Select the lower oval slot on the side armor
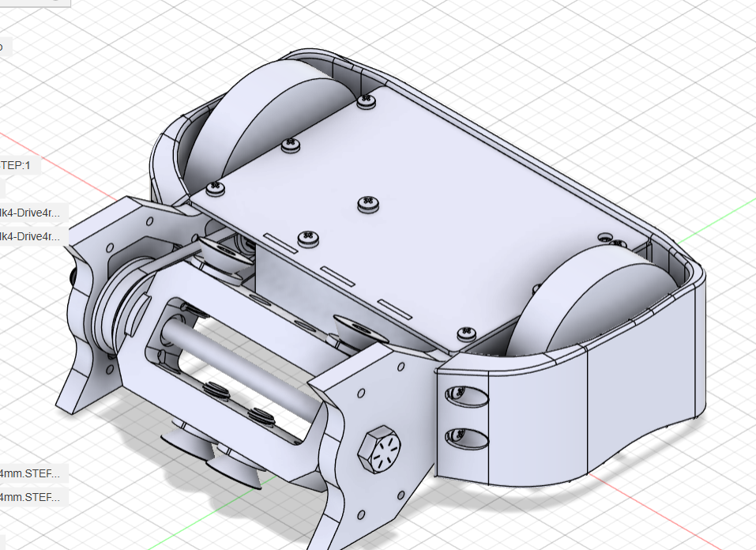The width and height of the screenshot is (756, 550). [x=468, y=439]
